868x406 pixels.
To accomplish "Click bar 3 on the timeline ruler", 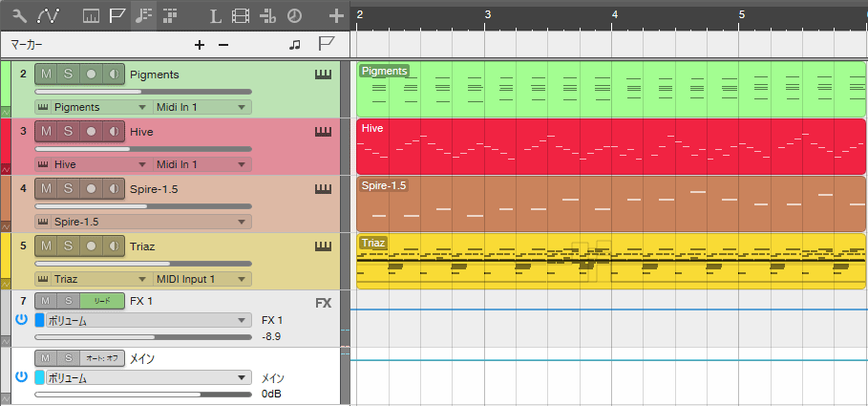I will coord(487,15).
